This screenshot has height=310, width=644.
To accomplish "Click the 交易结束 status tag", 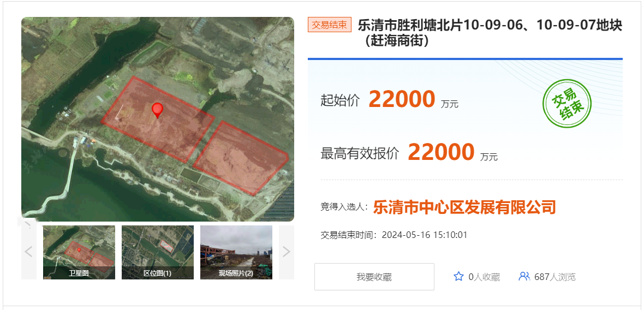I will point(330,25).
